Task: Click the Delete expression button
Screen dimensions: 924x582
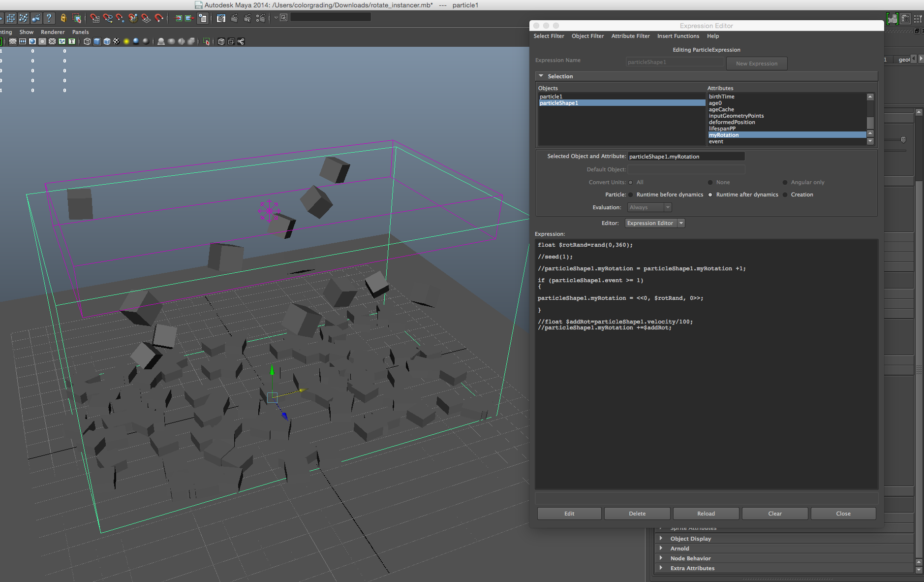Action: click(x=637, y=514)
